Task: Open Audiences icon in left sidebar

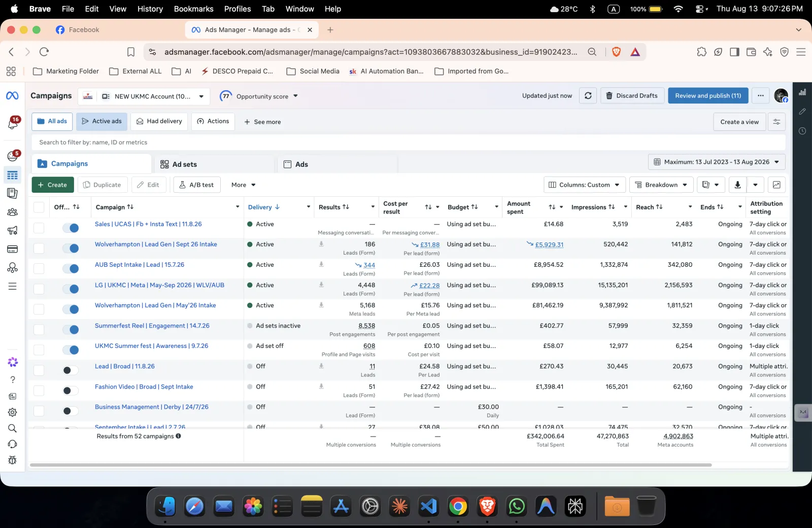Action: (x=13, y=212)
